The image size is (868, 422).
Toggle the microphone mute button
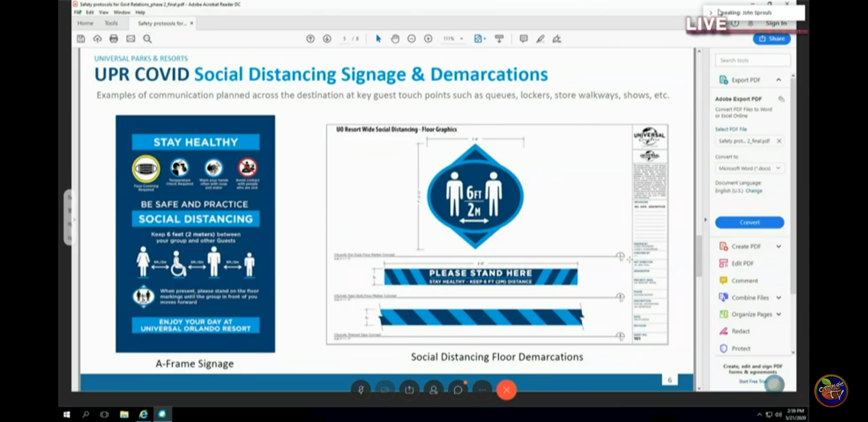click(360, 389)
